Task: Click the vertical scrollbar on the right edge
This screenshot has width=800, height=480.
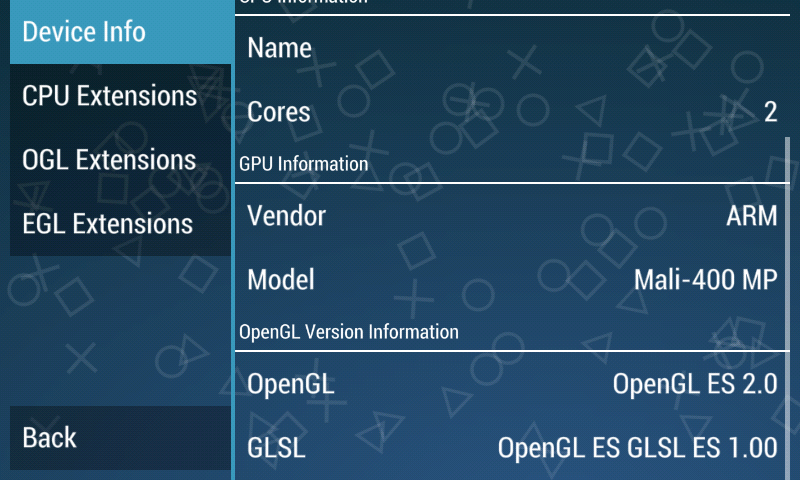Action: click(787, 300)
